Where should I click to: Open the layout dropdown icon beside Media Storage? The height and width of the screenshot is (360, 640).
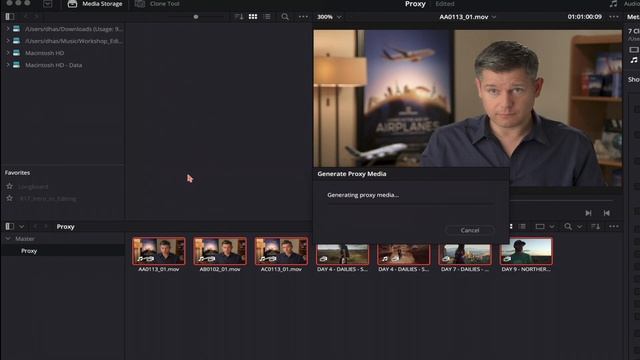(x=47, y=4)
